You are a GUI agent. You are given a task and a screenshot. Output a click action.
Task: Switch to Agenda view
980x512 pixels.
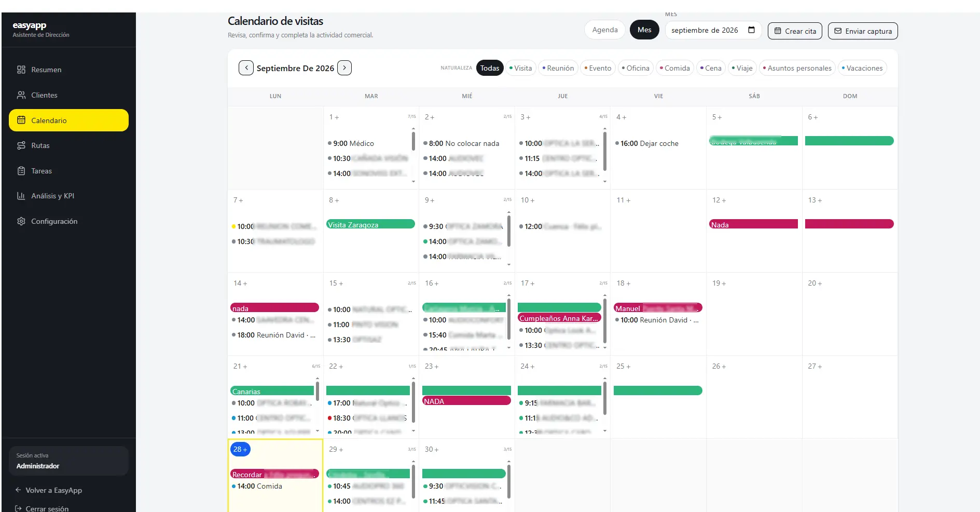point(605,30)
